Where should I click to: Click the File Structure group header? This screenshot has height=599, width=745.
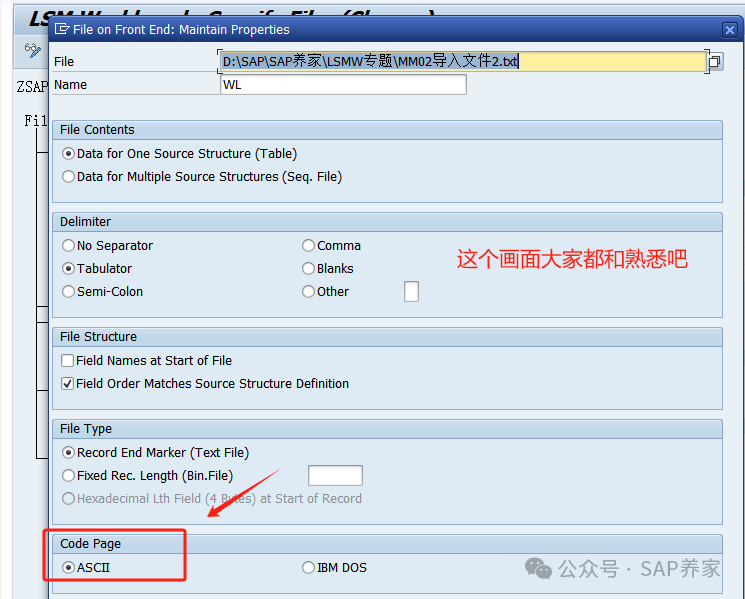[387, 337]
